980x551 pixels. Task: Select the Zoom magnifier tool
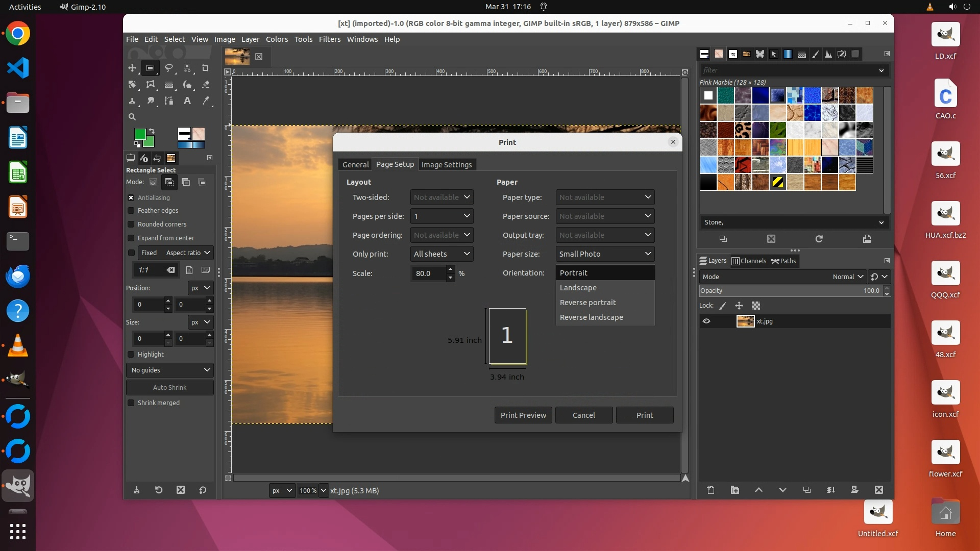click(x=132, y=117)
